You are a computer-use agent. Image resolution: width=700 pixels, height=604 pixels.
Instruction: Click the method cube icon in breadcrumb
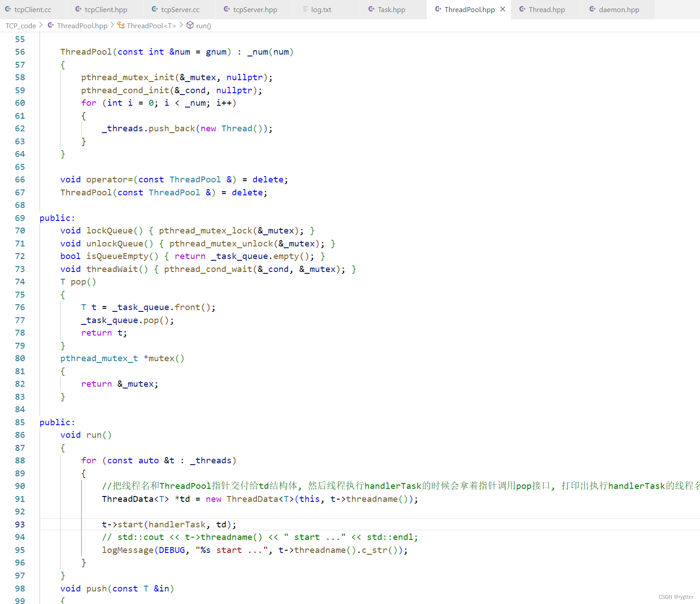(190, 25)
